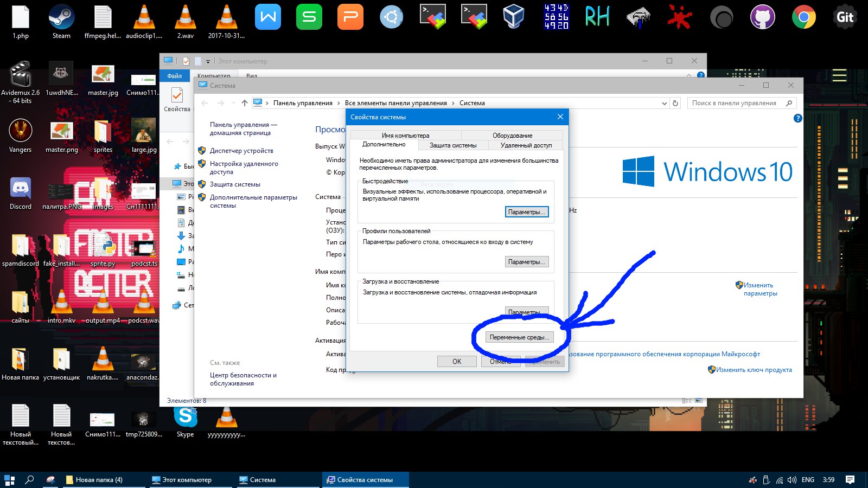Expand the Панель управления breadcrumb arrow
Viewport: 868px width, 488px height.
[x=339, y=103]
